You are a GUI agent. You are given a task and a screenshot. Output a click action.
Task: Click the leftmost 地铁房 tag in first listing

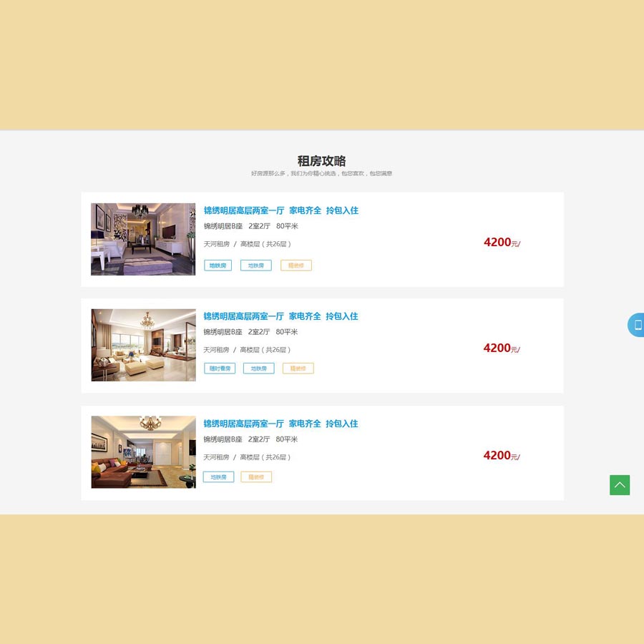218,265
